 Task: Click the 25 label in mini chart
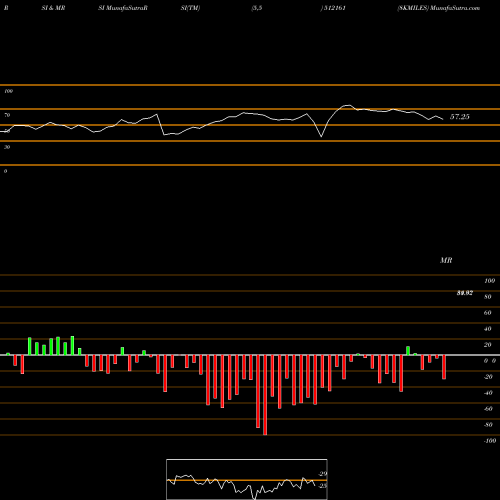pos(323,486)
